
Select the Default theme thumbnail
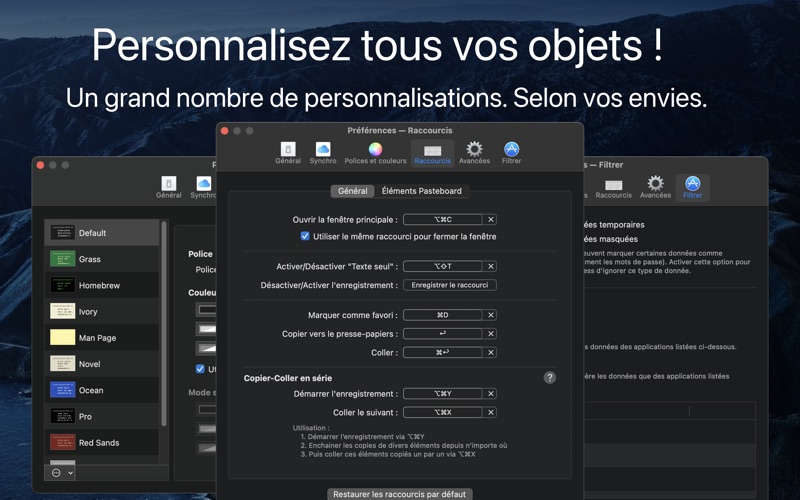(63, 233)
